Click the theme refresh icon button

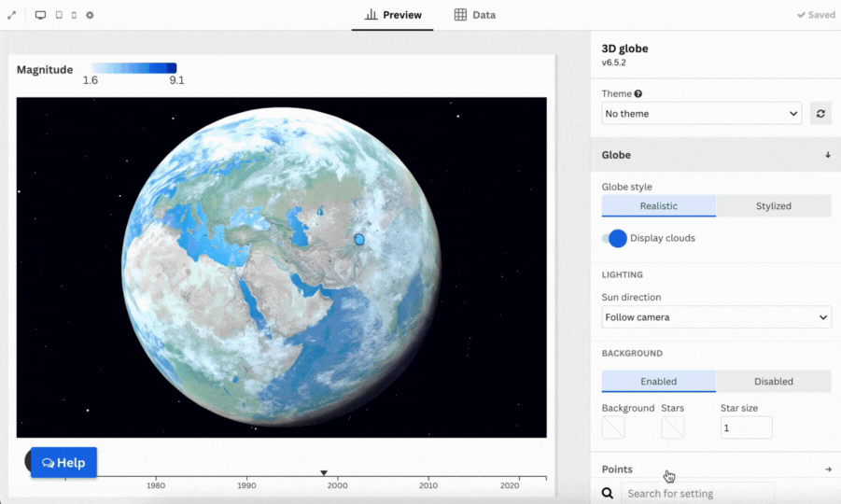point(820,114)
